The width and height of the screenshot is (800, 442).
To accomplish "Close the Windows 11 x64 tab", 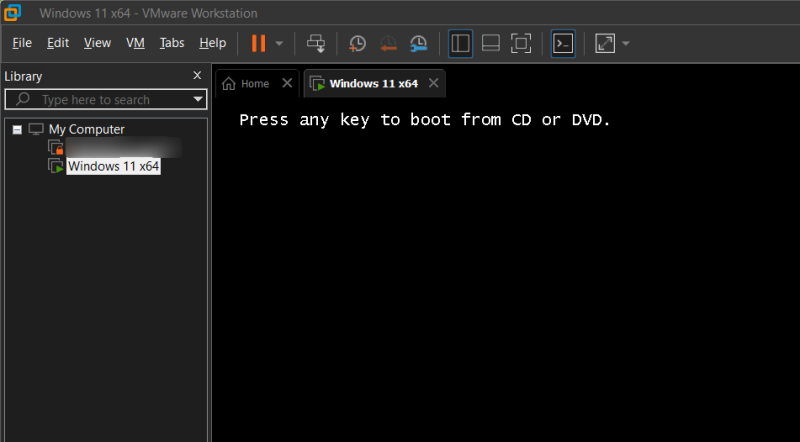I will pyautogui.click(x=433, y=83).
